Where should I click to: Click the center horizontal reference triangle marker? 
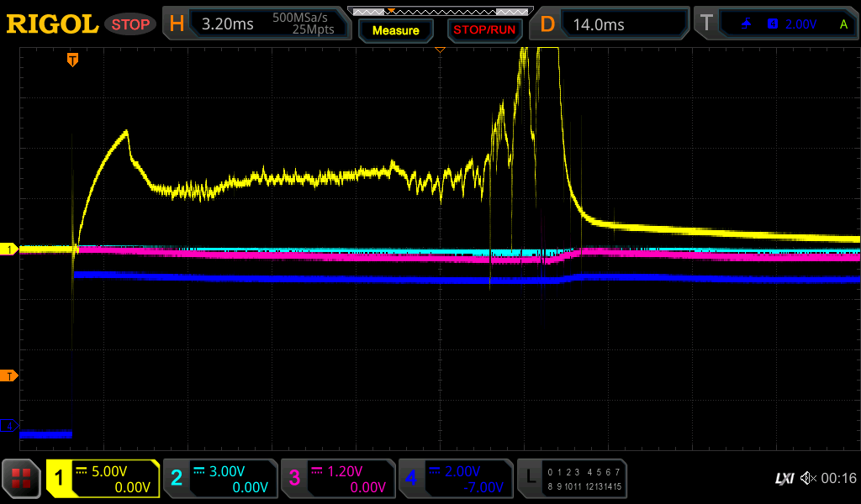[x=439, y=50]
